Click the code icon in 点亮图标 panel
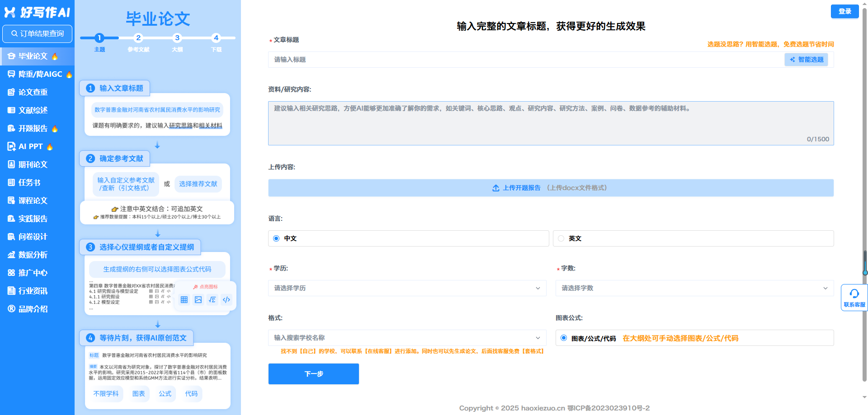 tap(226, 299)
